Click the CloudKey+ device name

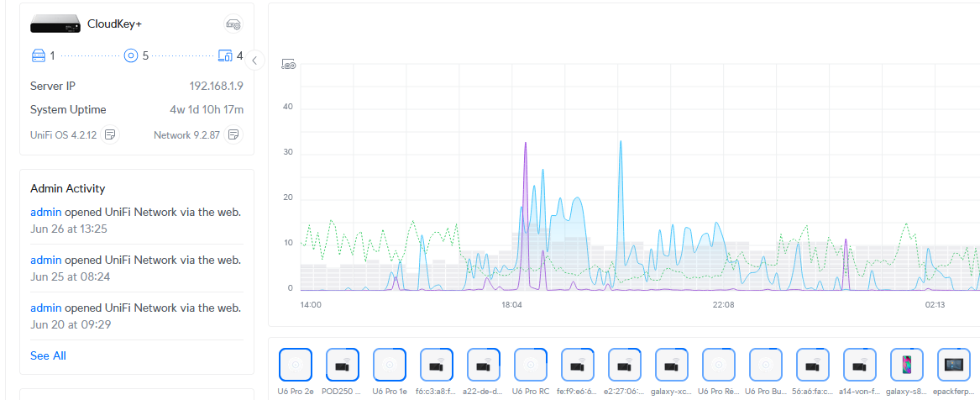click(116, 24)
